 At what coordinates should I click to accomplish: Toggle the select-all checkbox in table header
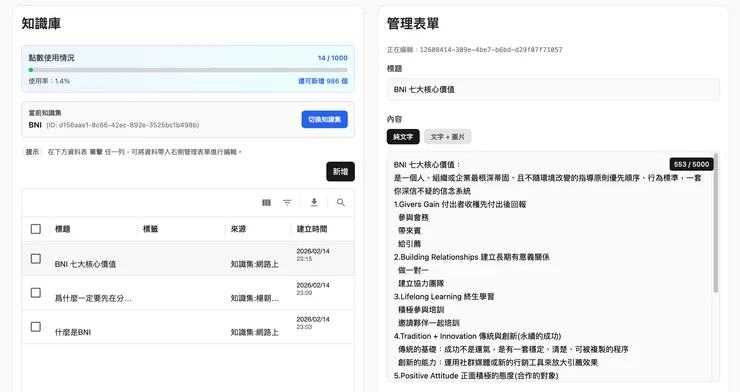click(35, 229)
